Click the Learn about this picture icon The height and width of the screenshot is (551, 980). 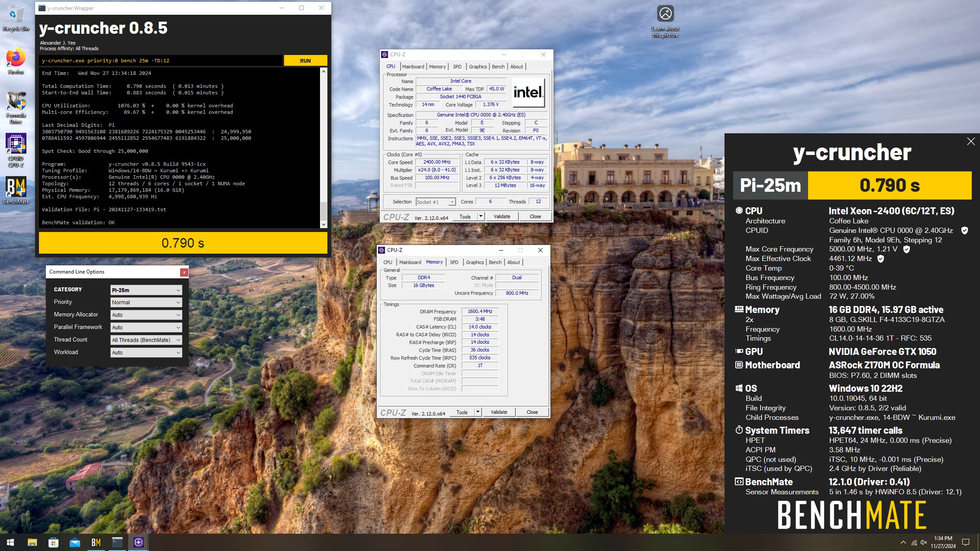(665, 22)
